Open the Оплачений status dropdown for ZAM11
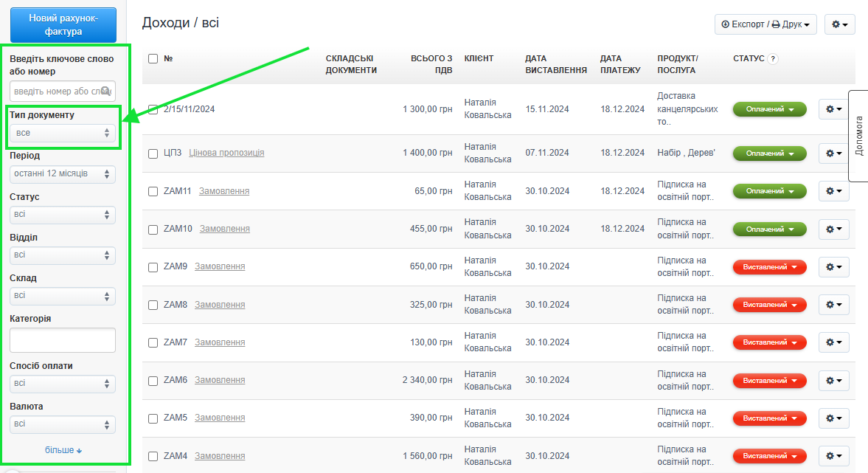This screenshot has width=868, height=473. pos(769,191)
